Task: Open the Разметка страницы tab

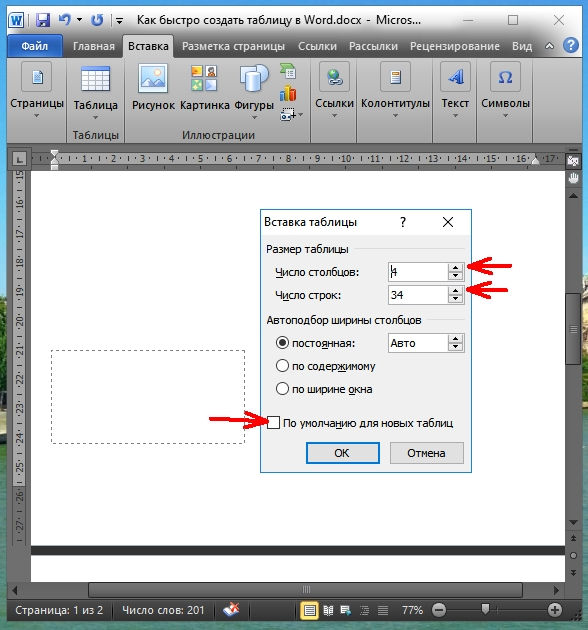Action: 233,46
